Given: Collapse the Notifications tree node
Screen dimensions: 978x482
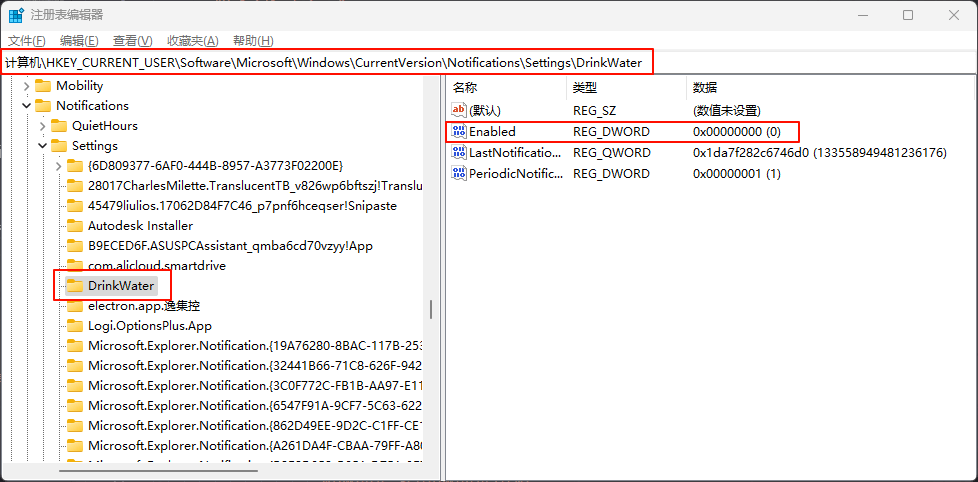Looking at the screenshot, I should click(x=26, y=106).
